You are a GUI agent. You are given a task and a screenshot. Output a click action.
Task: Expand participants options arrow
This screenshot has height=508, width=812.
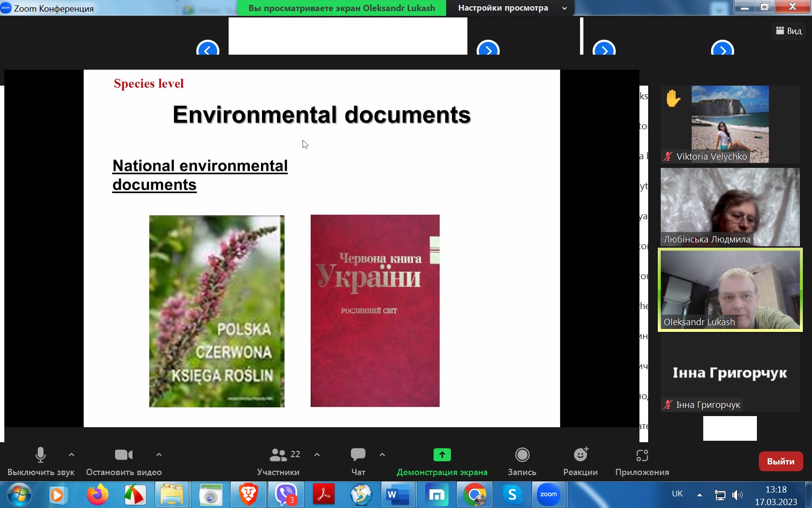coord(317,455)
